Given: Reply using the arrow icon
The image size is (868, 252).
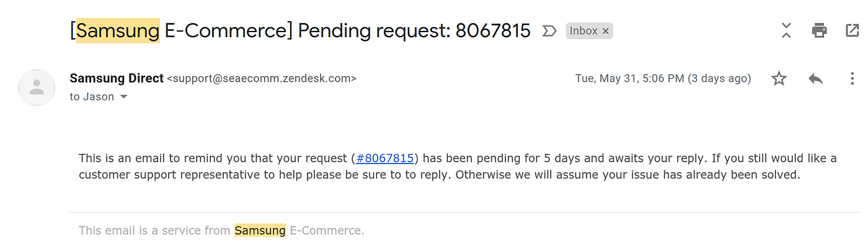Looking at the screenshot, I should pos(815,79).
